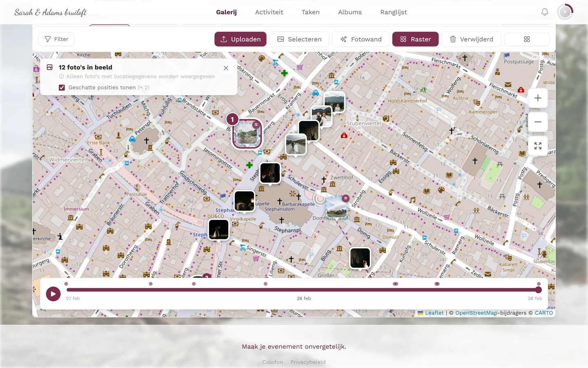Switch to the Taken tab

tap(311, 12)
